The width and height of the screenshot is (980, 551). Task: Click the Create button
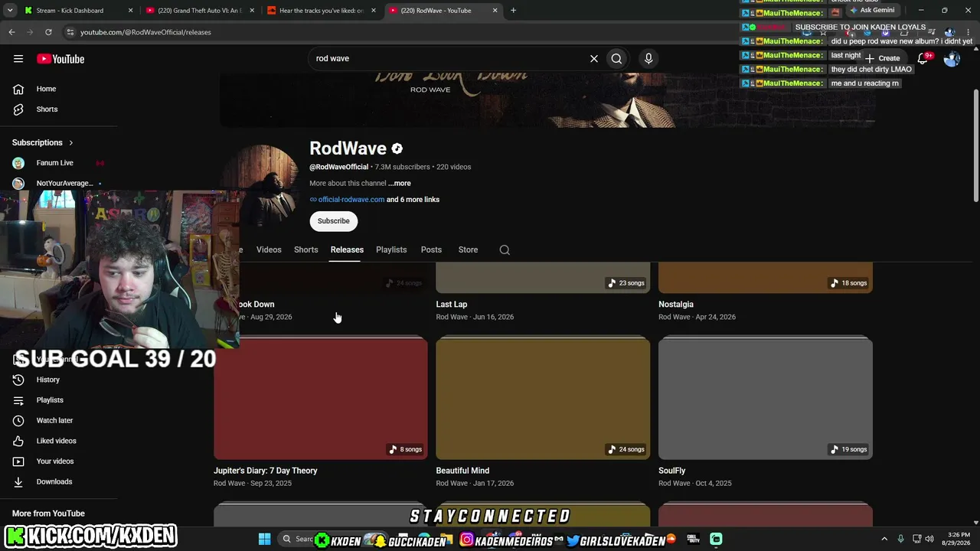pyautogui.click(x=883, y=58)
